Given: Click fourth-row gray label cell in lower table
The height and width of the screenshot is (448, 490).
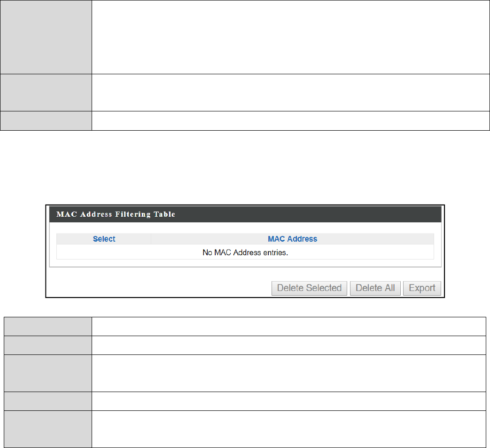Looking at the screenshot, I should pos(48,401).
